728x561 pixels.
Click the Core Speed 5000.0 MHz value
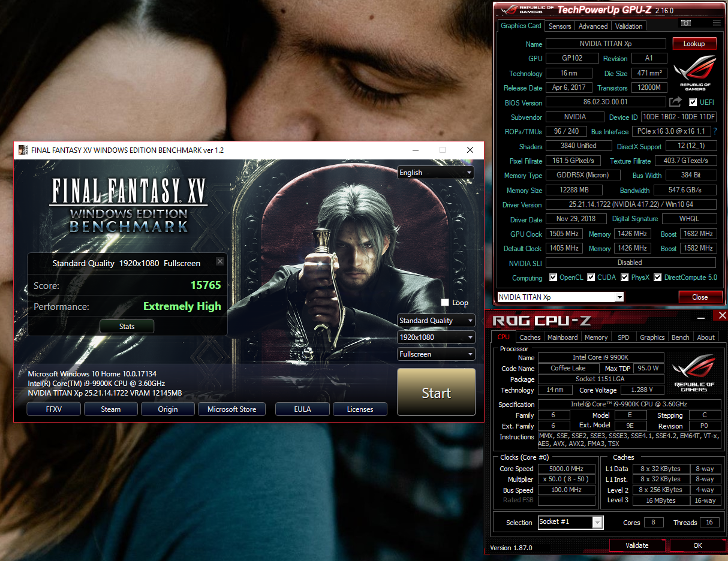567,469
